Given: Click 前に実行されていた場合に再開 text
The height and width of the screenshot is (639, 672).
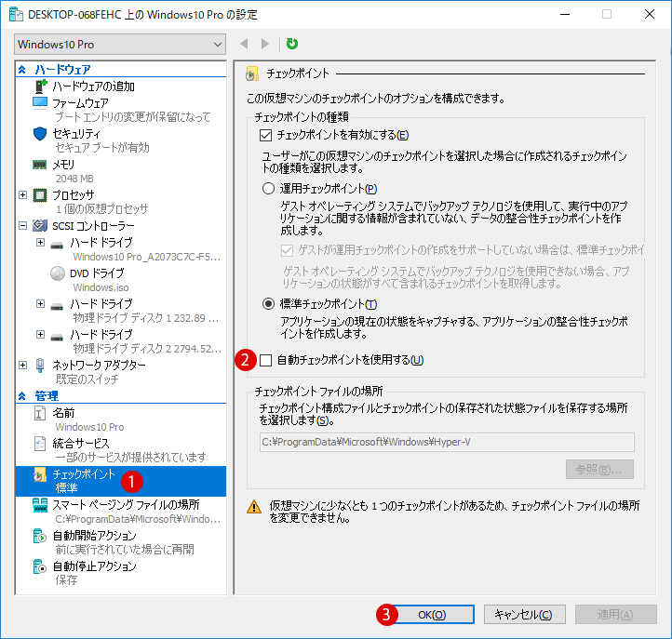Looking at the screenshot, I should (x=125, y=550).
